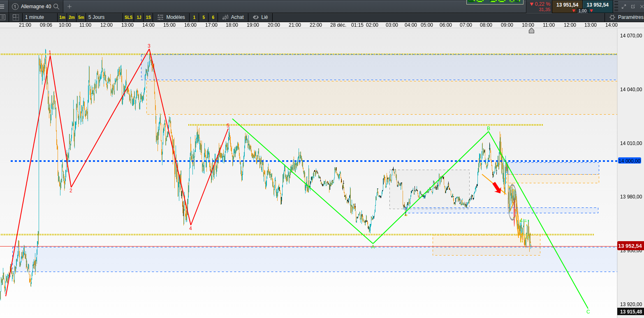Select green point label C
This screenshot has width=644, height=318.
coord(588,311)
